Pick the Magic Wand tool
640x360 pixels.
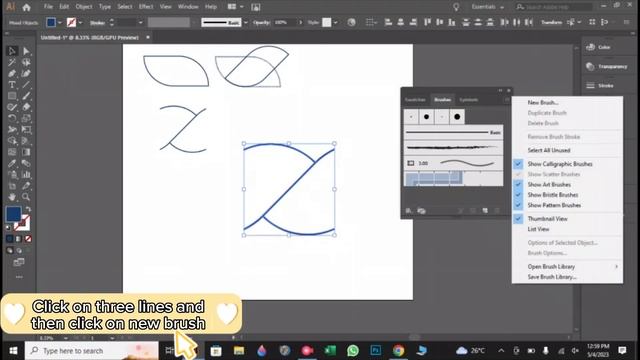tap(12, 62)
